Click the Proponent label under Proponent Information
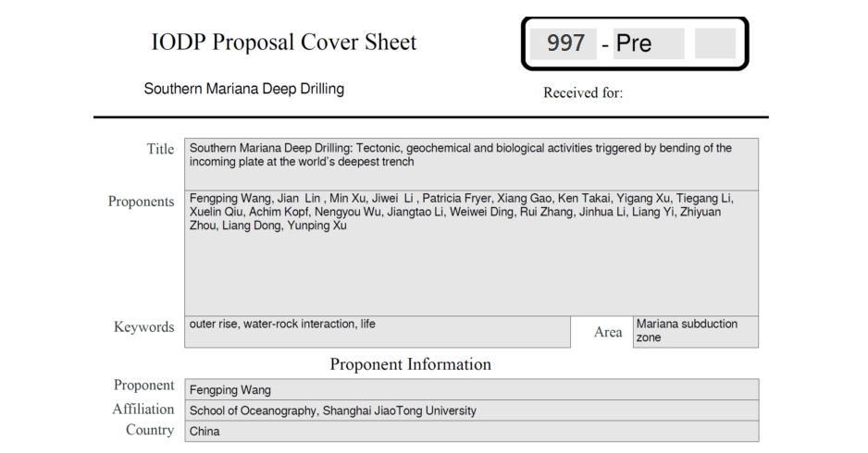Image resolution: width=868 pixels, height=453 pixels. click(x=143, y=386)
